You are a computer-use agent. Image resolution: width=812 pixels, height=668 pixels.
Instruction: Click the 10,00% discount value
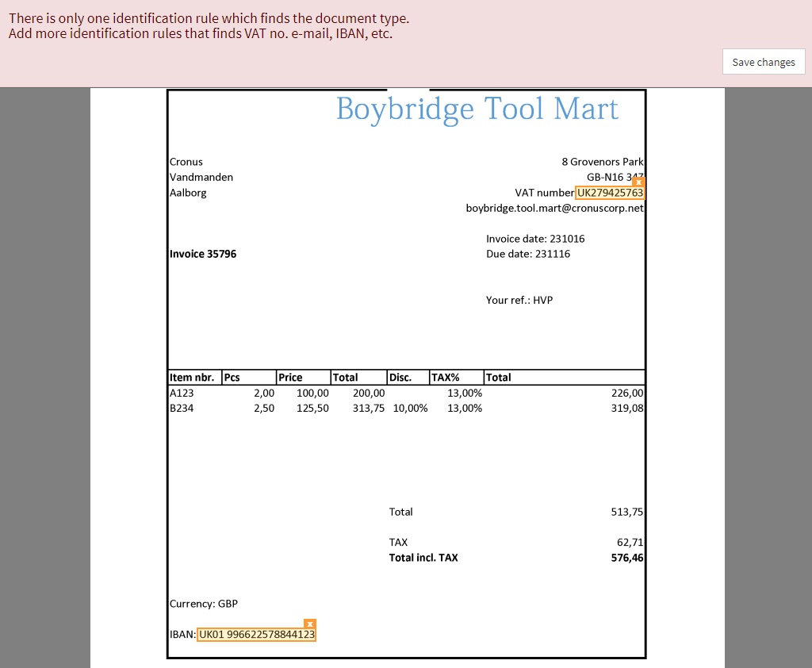click(x=410, y=409)
